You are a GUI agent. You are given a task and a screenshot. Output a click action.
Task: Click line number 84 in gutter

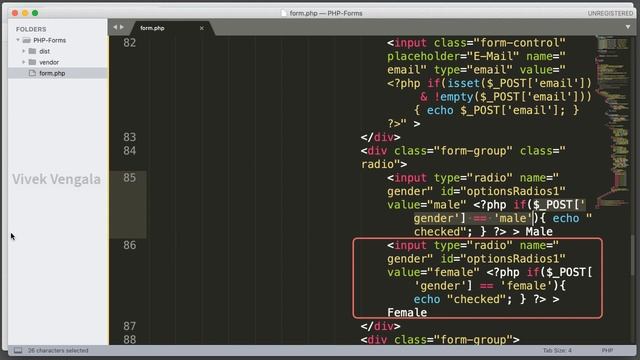coord(129,151)
